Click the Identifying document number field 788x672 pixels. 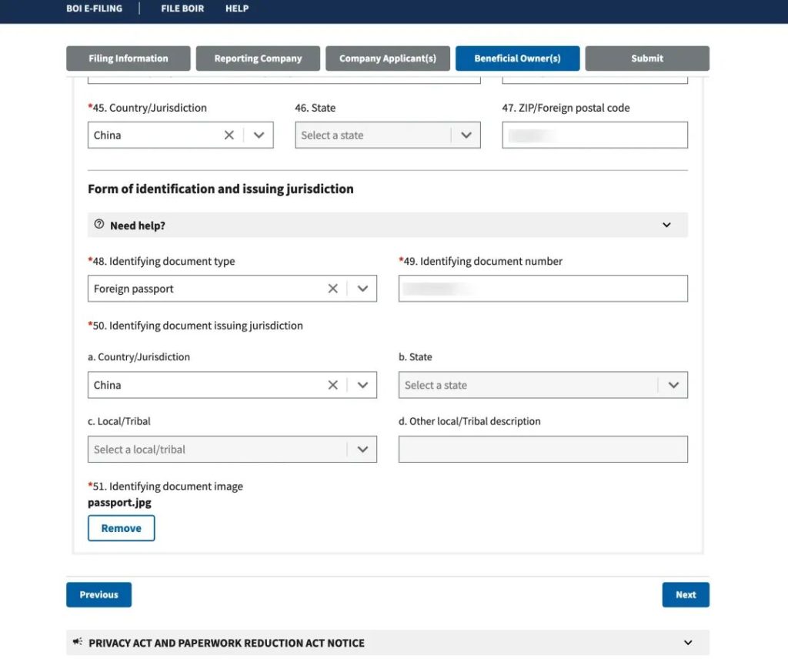[543, 289]
